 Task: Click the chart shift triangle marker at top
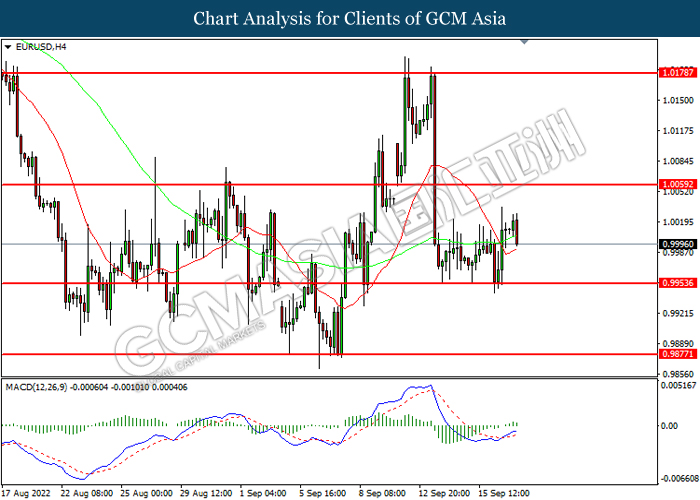point(525,42)
